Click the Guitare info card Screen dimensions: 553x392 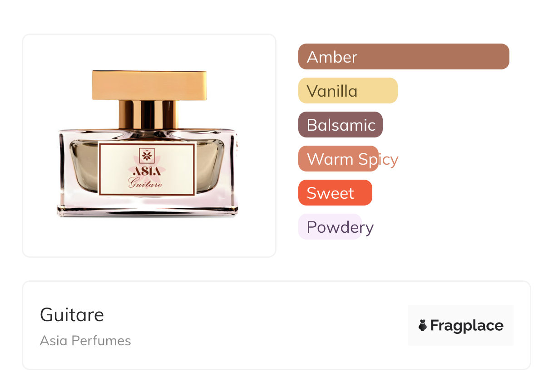[276, 325]
